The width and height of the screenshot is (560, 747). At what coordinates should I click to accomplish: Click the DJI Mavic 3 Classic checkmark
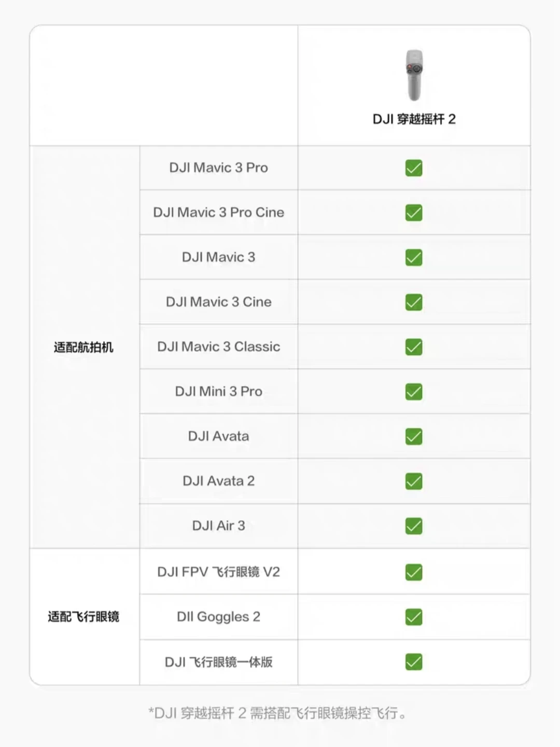[414, 347]
